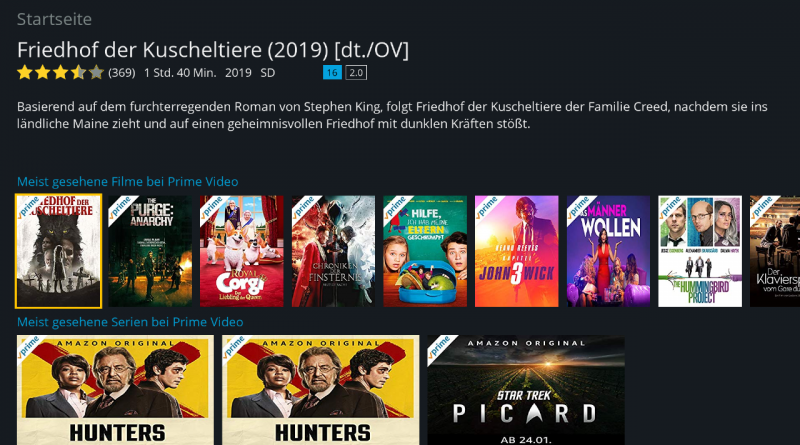
Task: Select The Purge: Anarchy poster
Action: coord(150,251)
